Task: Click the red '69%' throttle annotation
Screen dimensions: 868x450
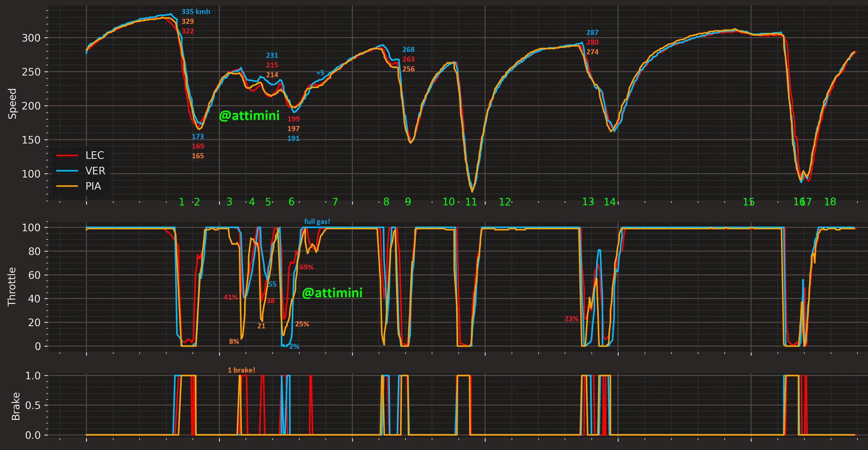Action: pos(306,268)
